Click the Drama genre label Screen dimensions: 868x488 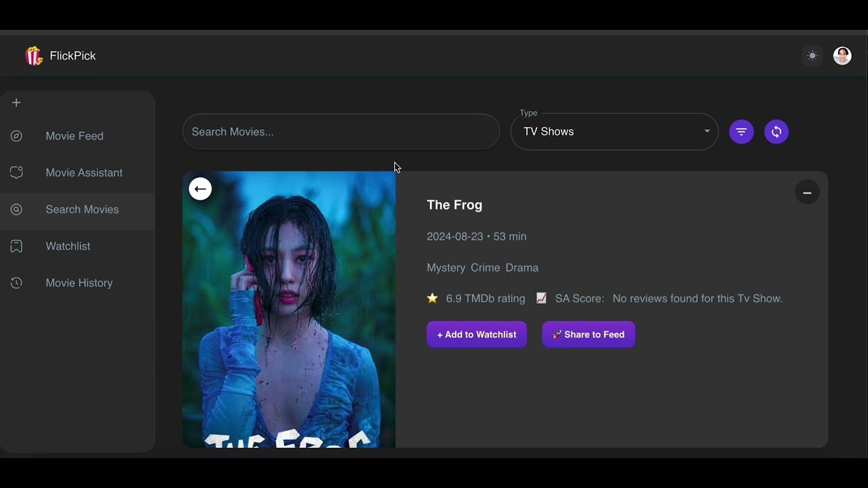tap(522, 268)
